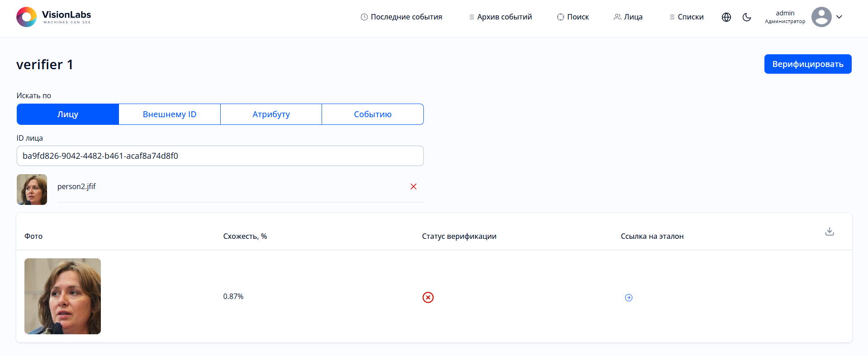This screenshot has width=868, height=356.
Task: Remove the person2.jfif file
Action: tap(413, 186)
